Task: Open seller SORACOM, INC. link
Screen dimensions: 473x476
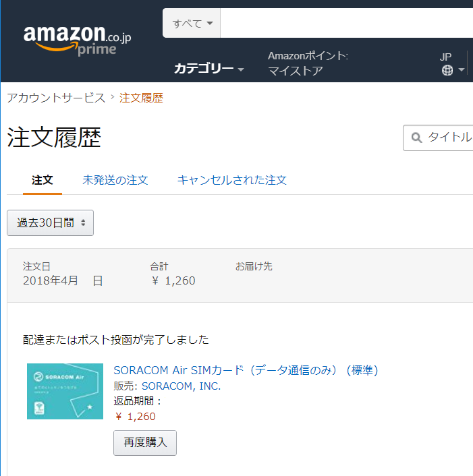Action: (x=181, y=386)
